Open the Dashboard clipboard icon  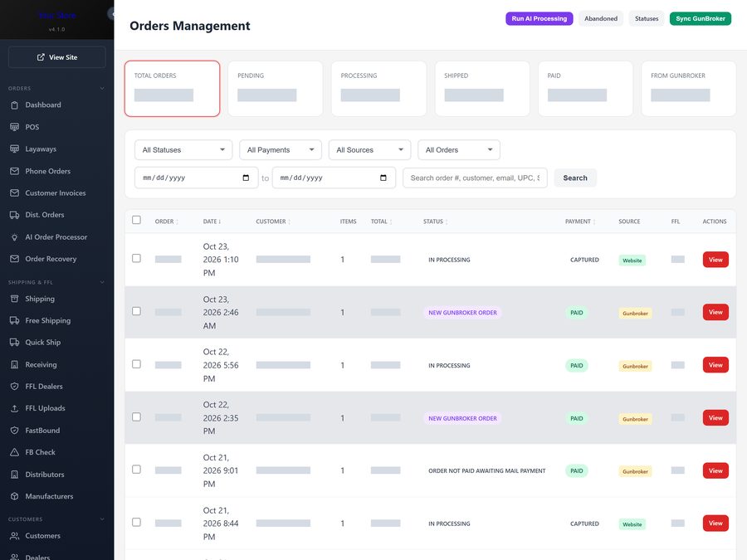click(15, 105)
